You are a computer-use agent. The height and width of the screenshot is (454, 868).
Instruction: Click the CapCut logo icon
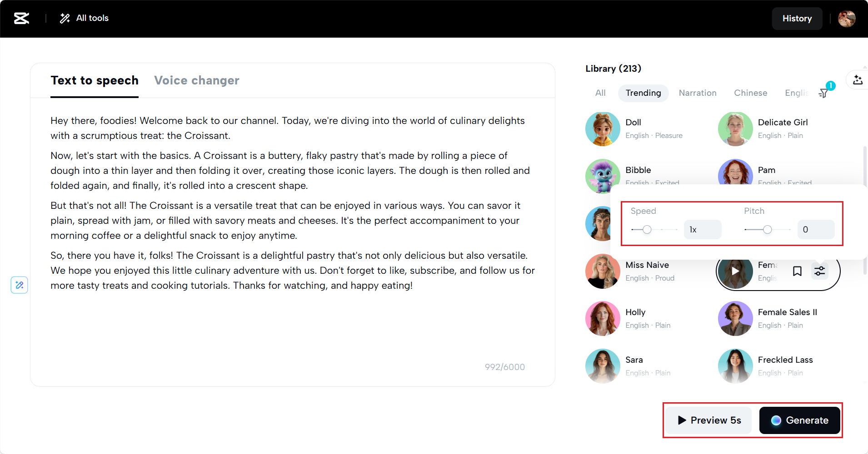coord(21,18)
